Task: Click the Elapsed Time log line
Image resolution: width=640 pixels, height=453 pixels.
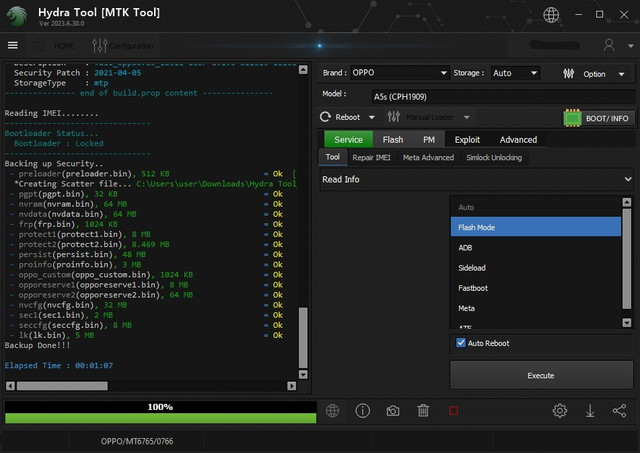Action: click(59, 365)
